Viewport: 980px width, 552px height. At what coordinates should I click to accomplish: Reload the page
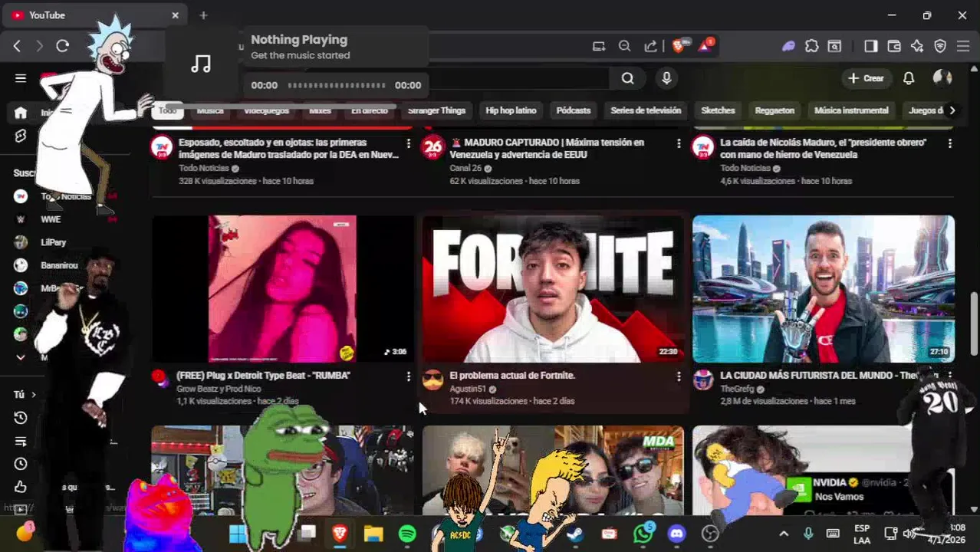[x=63, y=46]
